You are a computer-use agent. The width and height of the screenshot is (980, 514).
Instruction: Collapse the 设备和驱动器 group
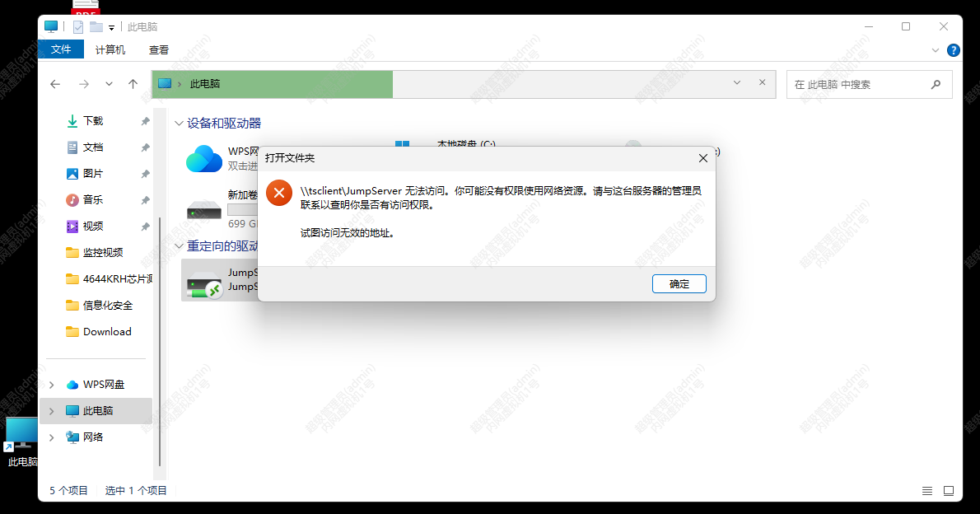tap(179, 124)
